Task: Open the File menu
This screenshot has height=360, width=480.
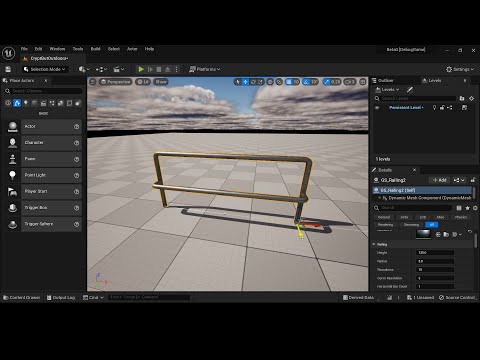Action: click(24, 49)
